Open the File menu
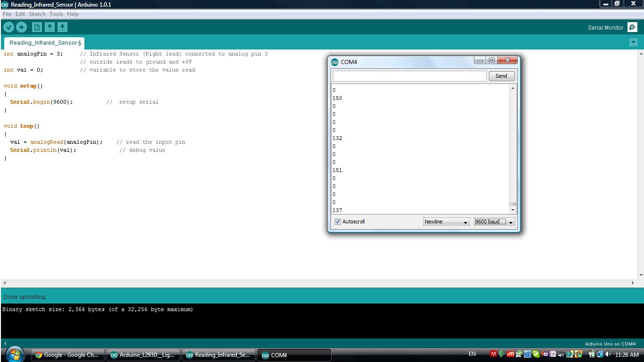644x362 pixels. (x=7, y=14)
